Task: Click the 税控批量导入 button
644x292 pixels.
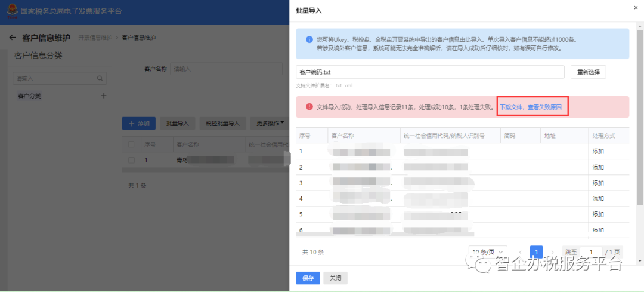Action: [x=222, y=123]
